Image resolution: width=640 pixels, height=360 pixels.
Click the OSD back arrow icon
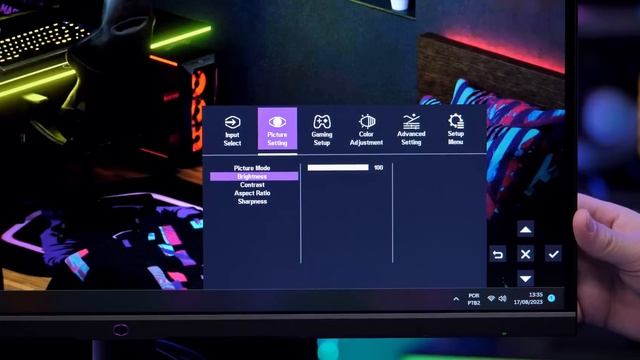pos(498,254)
